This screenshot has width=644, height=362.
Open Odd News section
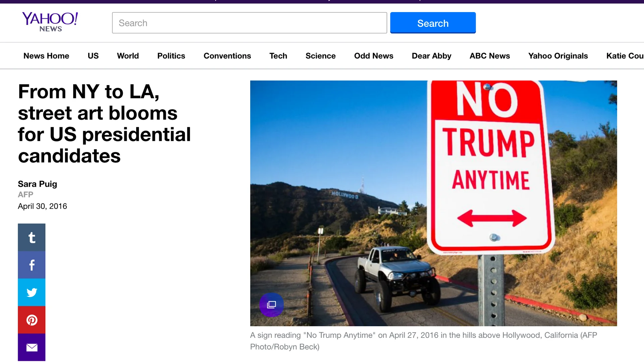[374, 56]
